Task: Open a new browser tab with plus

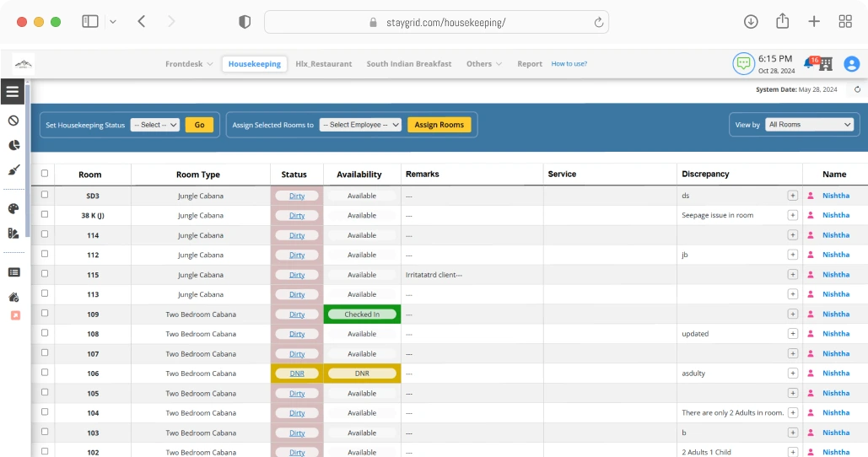Action: pos(814,22)
